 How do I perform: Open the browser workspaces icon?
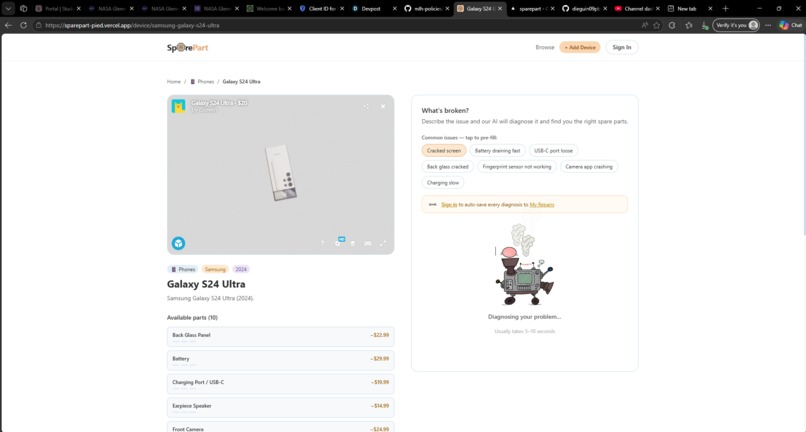tap(24, 8)
